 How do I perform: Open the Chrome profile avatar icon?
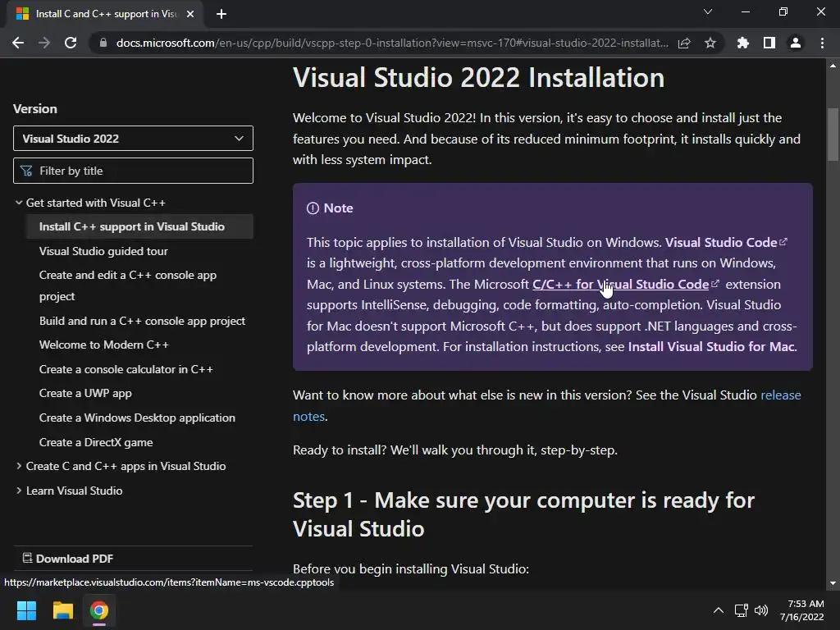796,43
